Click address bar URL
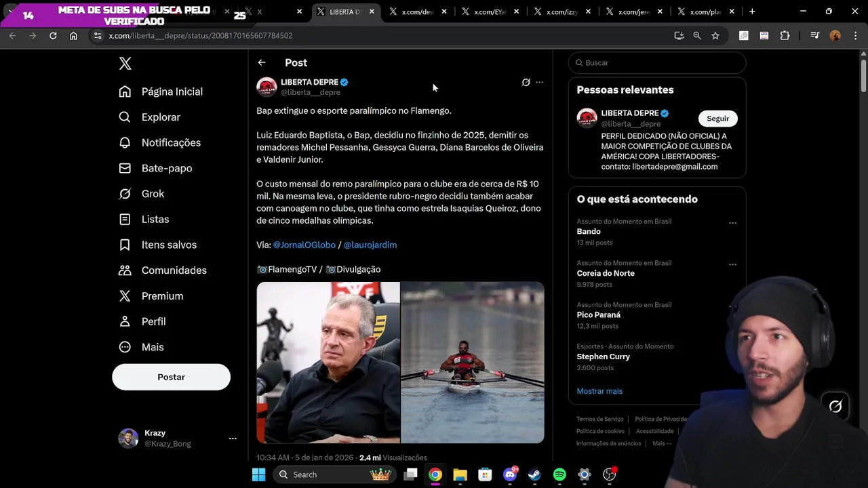 pyautogui.click(x=201, y=35)
